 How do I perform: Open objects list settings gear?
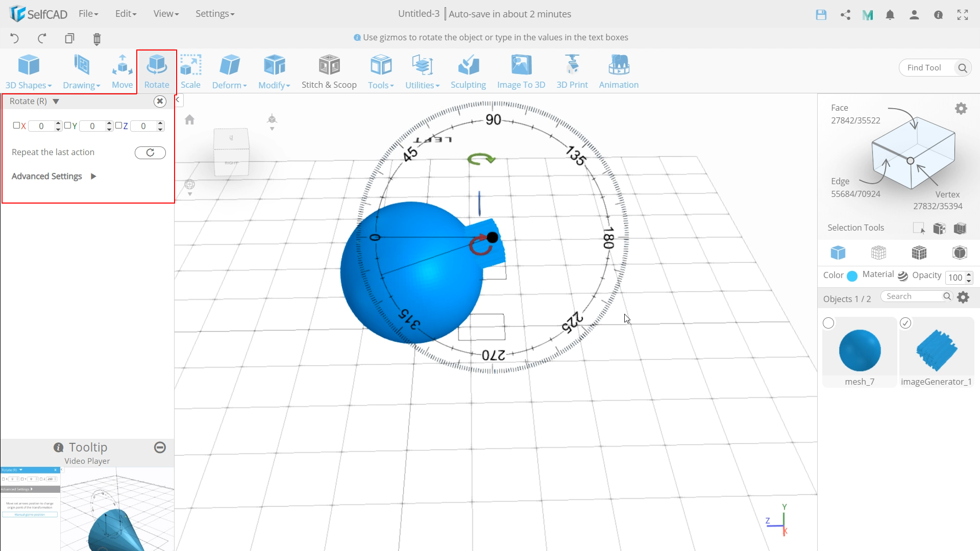[x=963, y=297]
